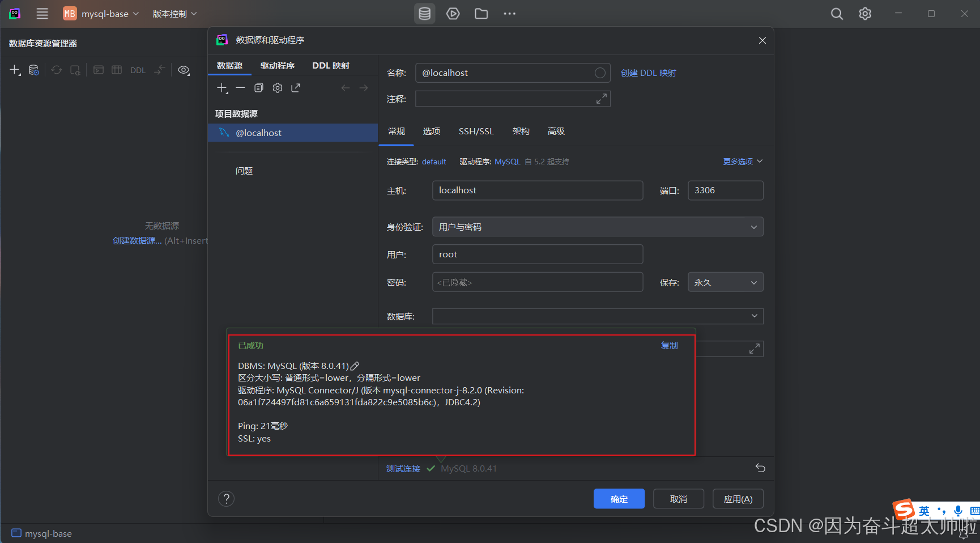
Task: Click the forward arrow in dialog toolbar
Action: click(364, 88)
